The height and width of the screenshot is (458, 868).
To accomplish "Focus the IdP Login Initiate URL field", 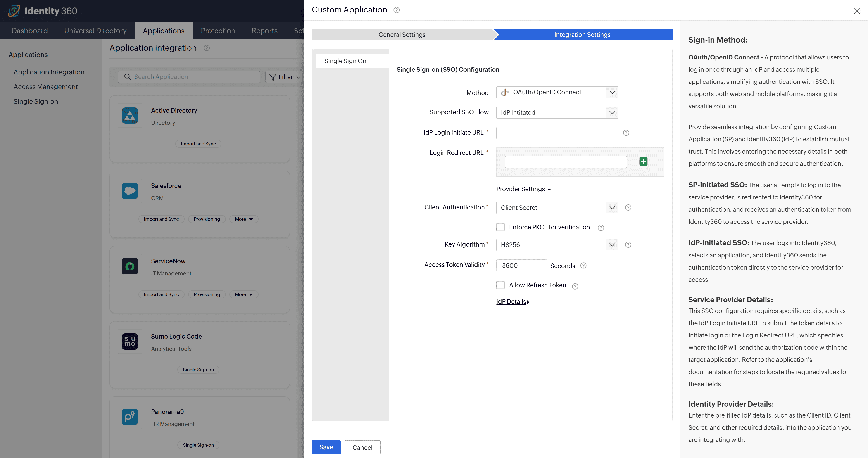I will (557, 133).
